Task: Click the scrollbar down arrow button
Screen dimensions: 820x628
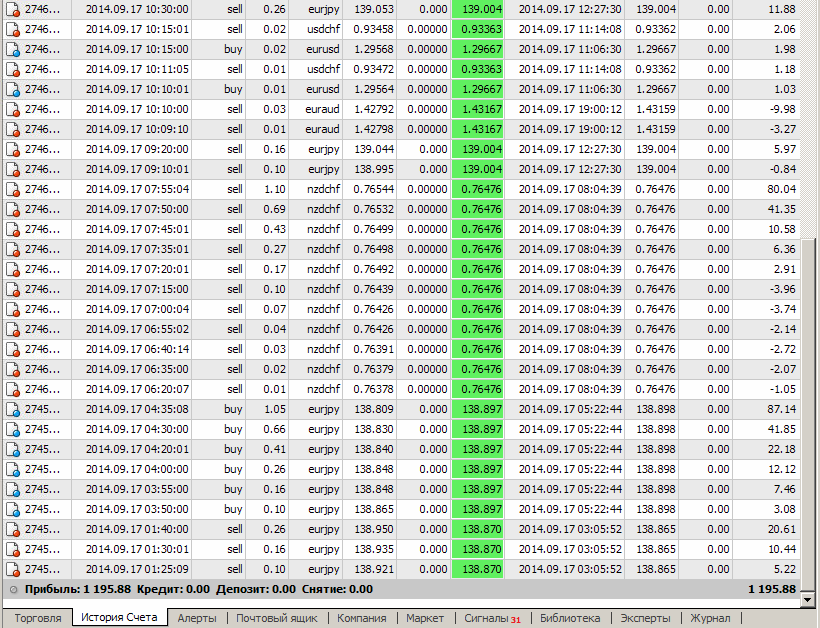Action: [808, 600]
